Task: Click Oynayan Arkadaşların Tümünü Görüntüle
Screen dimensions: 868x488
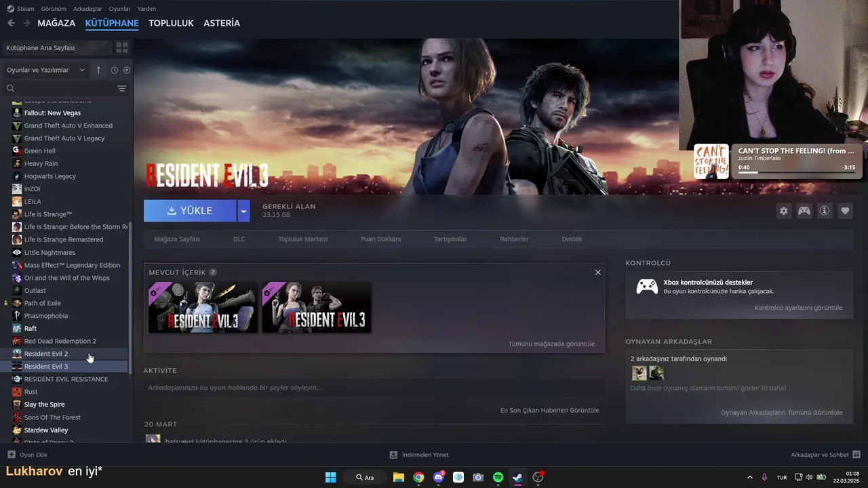Action: pyautogui.click(x=781, y=413)
